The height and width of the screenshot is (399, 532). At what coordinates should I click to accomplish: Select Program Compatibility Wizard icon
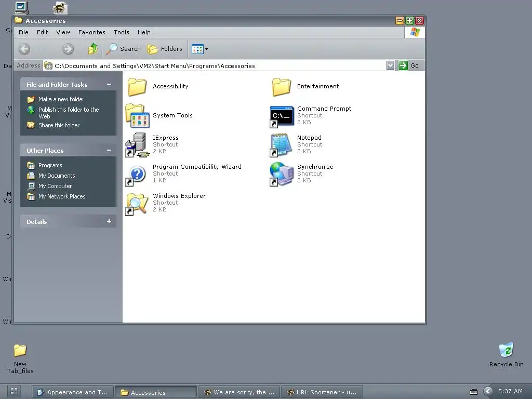click(x=136, y=175)
